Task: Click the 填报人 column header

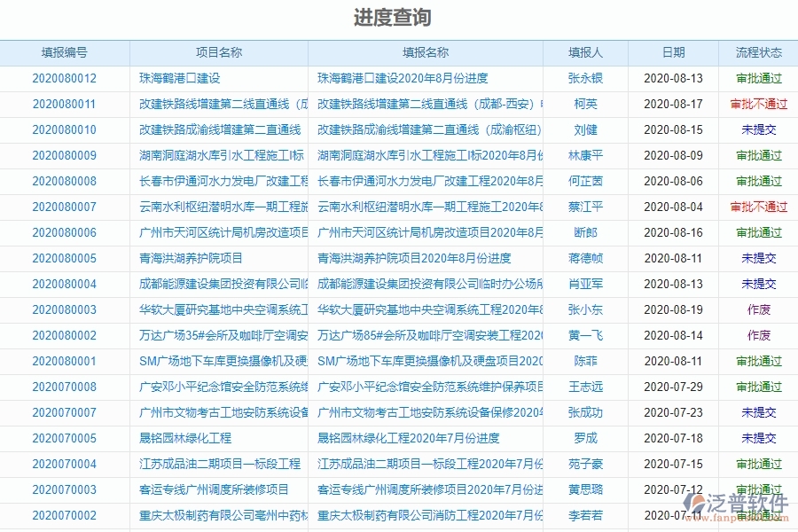Action: [587, 52]
